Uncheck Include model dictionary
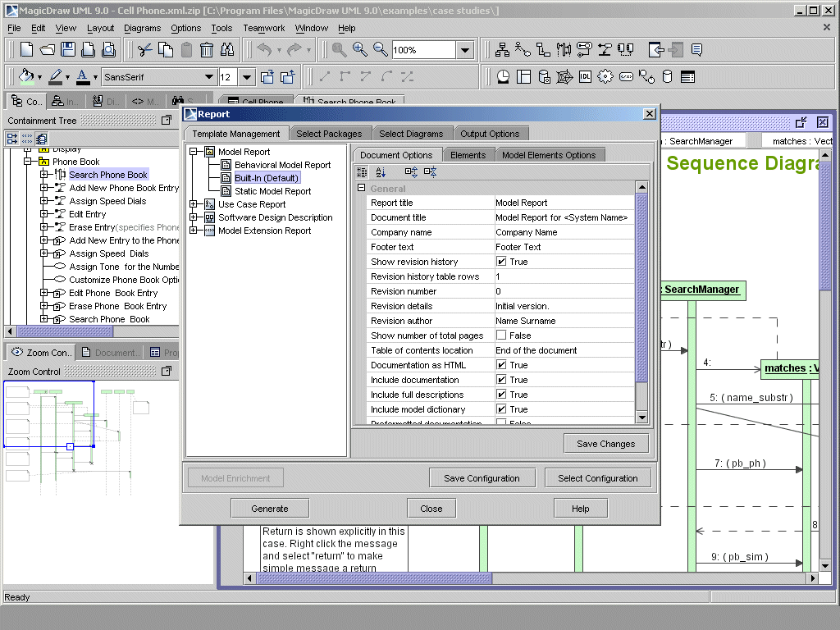 [501, 409]
